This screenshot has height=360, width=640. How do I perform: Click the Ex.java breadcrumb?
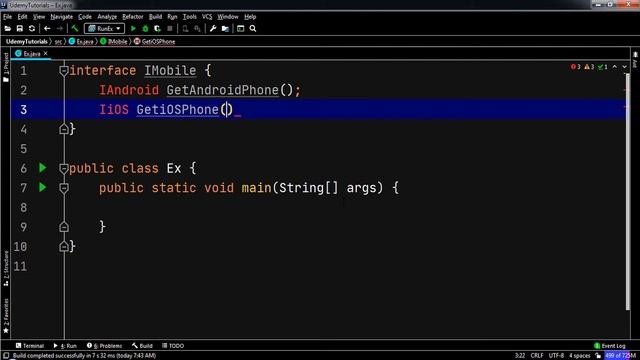click(81, 41)
